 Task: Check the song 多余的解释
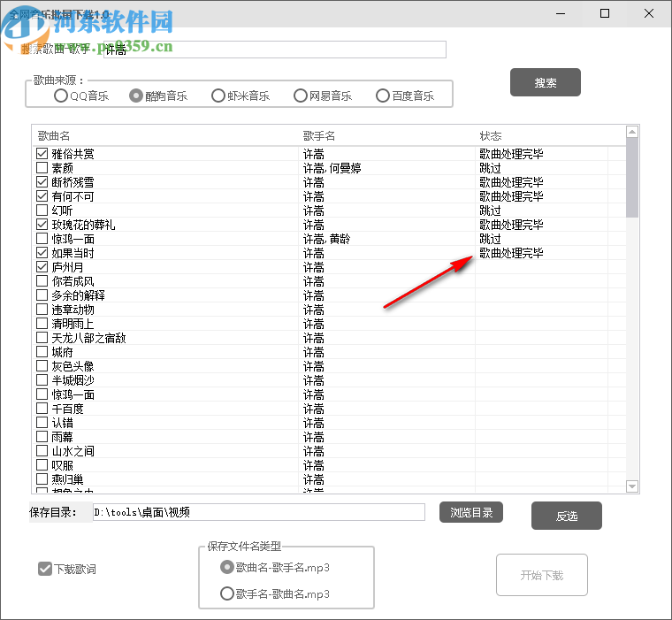[x=42, y=295]
